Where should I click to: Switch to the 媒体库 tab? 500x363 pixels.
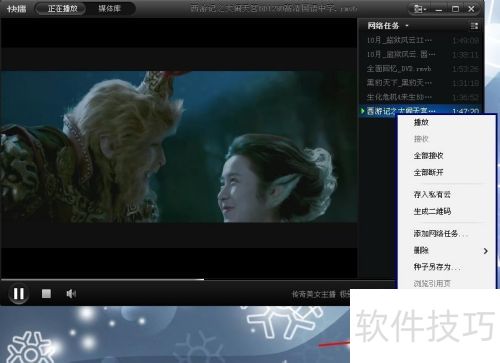pos(109,9)
